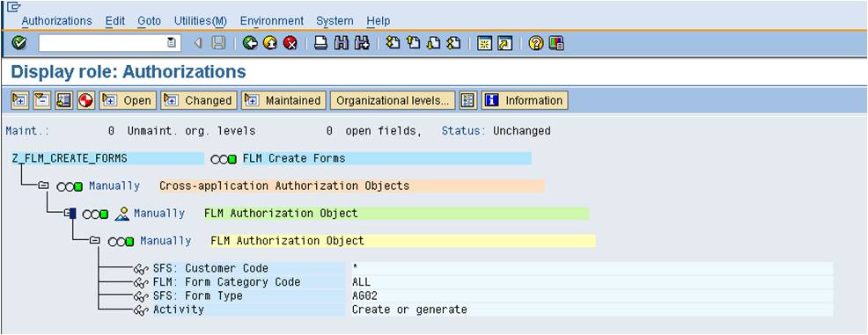The width and height of the screenshot is (868, 335).
Task: Go to the previous page icon
Action: 413,43
